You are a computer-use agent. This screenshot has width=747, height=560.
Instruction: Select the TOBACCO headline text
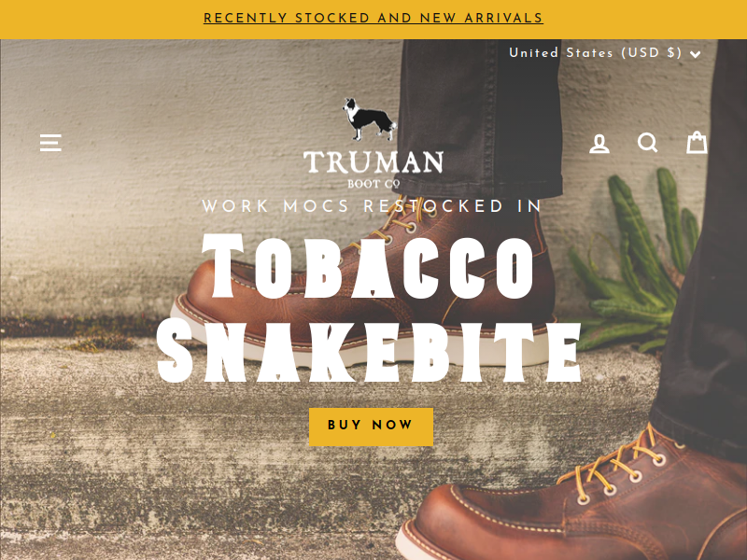[x=368, y=266]
